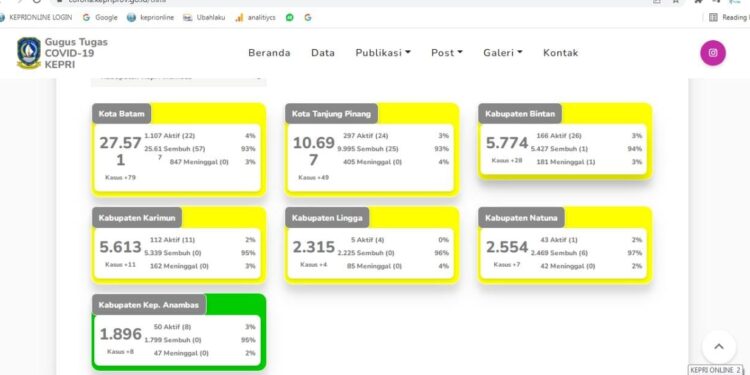
Task: Click '43 Aktif (1)' in Natuna card
Action: click(x=559, y=240)
